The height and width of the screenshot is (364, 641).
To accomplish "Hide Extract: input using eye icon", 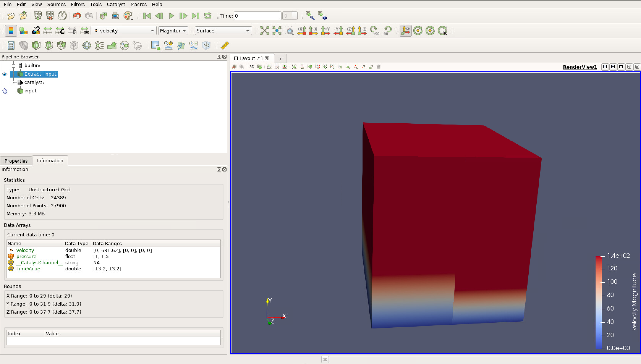I will [x=5, y=74].
